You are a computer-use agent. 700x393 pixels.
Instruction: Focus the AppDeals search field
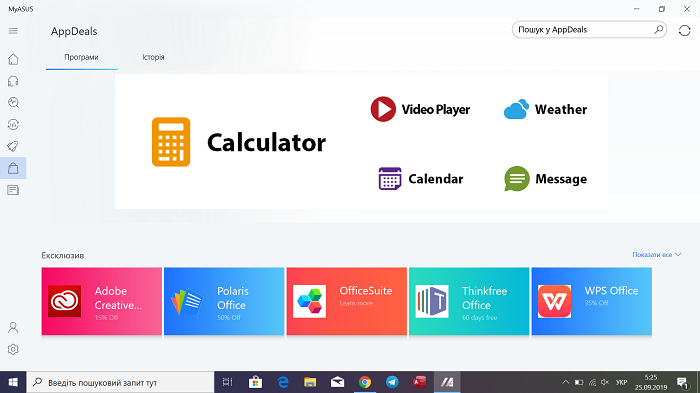click(589, 30)
